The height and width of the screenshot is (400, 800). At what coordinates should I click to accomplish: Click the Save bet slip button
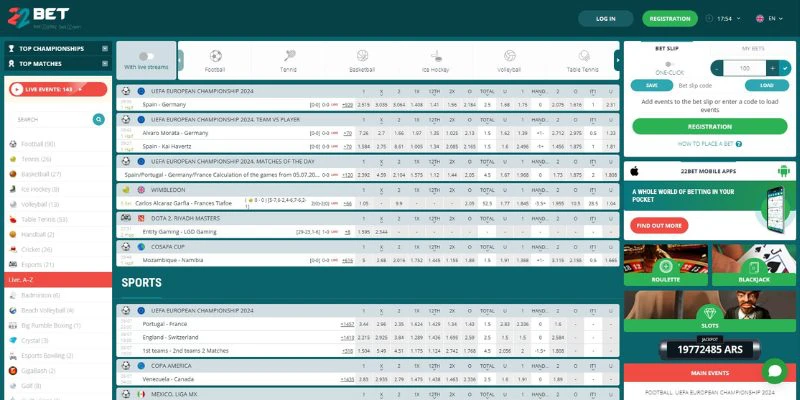652,85
